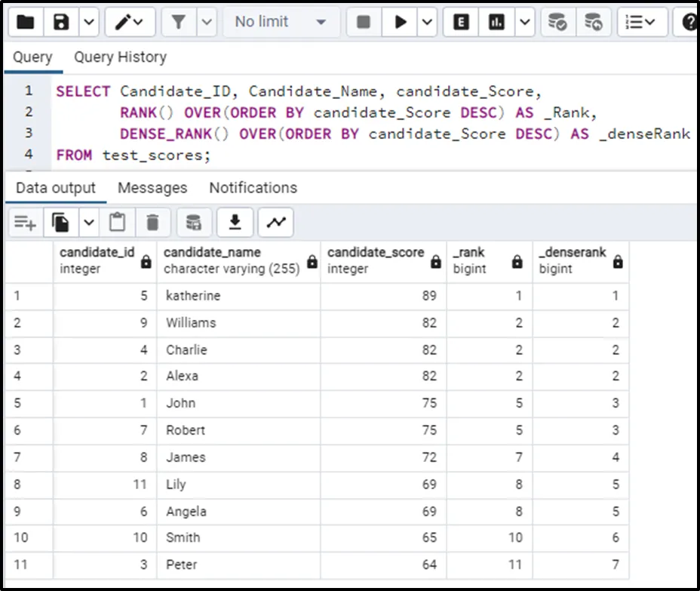Click the Explain Analyze chart icon

(496, 22)
